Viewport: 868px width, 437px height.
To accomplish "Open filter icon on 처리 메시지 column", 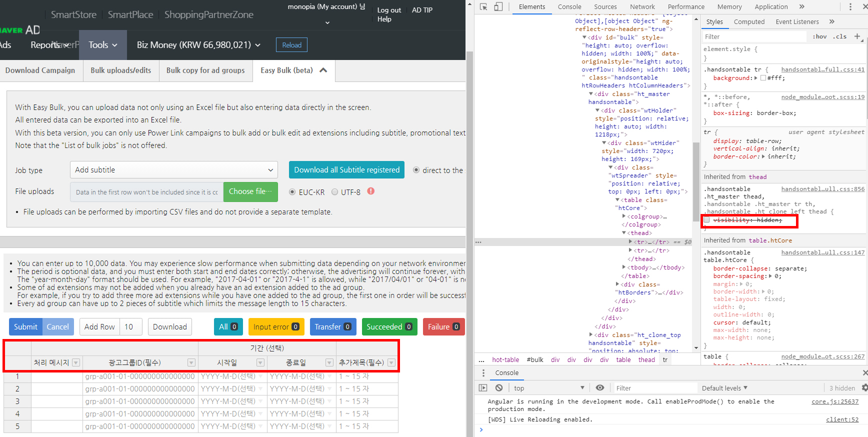I will (x=76, y=363).
